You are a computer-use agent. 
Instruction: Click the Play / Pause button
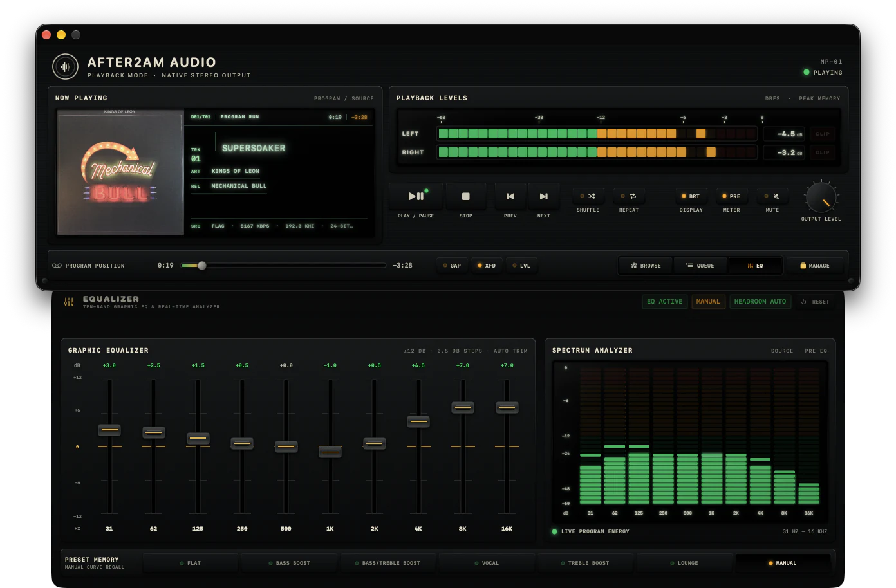tap(416, 196)
